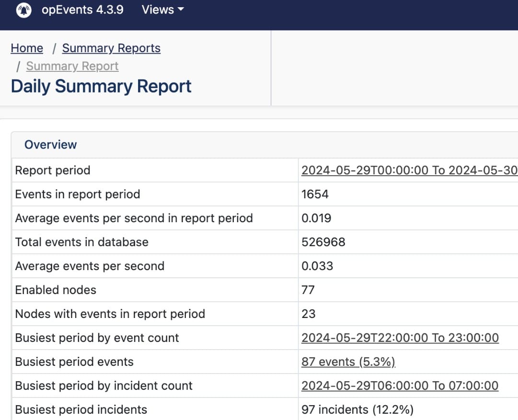
Task: Open the busiest period by incident count link
Action: 400,386
